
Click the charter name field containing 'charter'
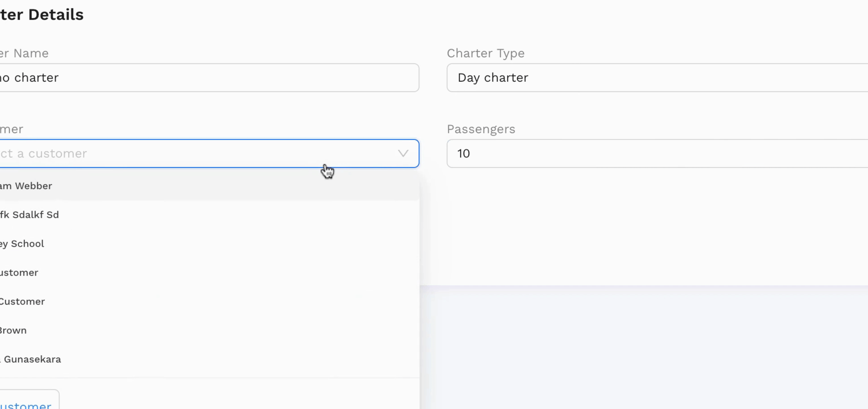coord(209,78)
